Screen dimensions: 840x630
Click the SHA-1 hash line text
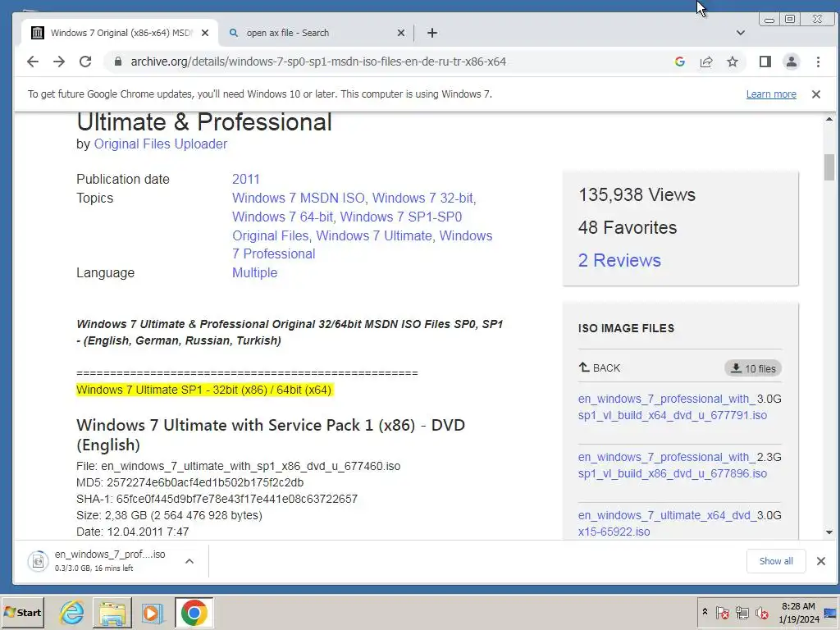(x=217, y=500)
